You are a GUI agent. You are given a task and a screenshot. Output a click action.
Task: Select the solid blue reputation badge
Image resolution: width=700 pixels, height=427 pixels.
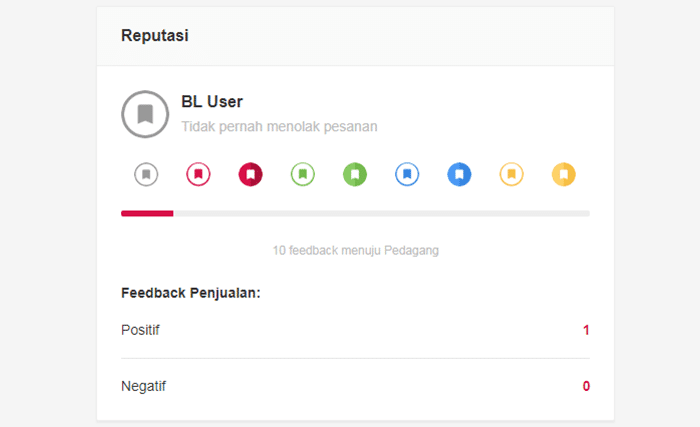pyautogui.click(x=459, y=175)
